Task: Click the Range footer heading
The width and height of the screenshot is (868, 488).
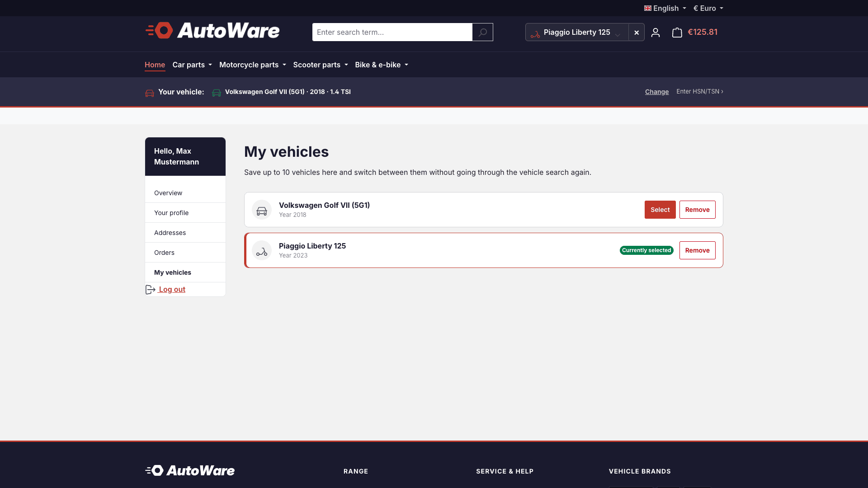Action: point(356,471)
